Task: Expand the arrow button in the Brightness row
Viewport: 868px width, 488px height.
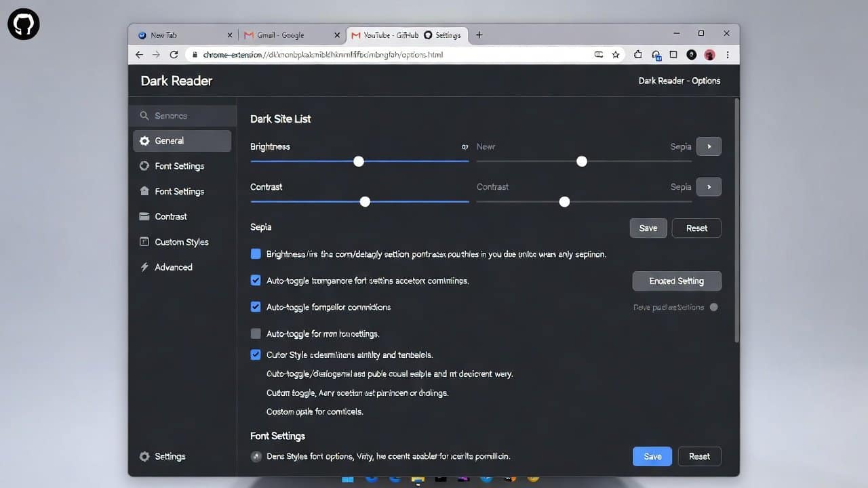Action: (709, 146)
